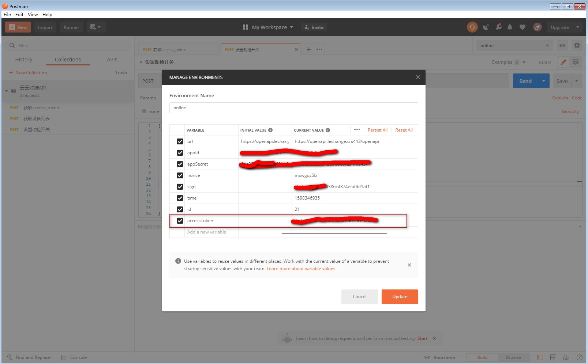
Task: Open the heart icon in top toolbar
Action: pyautogui.click(x=523, y=27)
